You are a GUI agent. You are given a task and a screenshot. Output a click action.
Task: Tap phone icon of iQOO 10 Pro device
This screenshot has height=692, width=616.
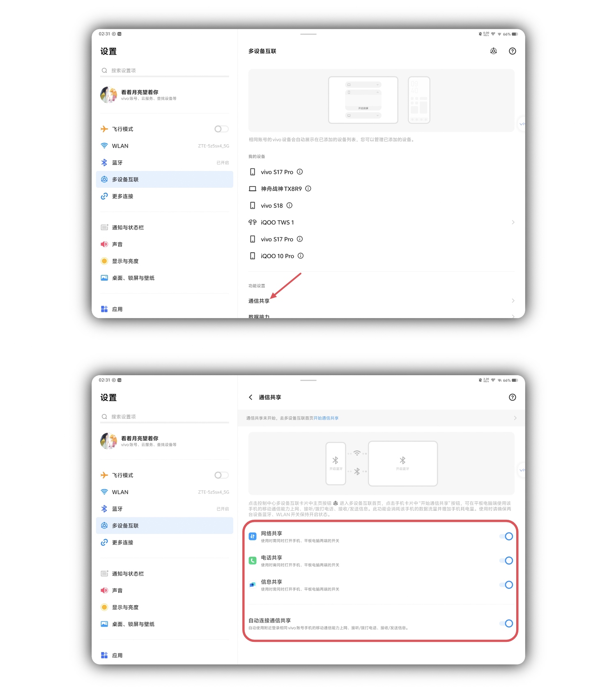click(x=253, y=256)
